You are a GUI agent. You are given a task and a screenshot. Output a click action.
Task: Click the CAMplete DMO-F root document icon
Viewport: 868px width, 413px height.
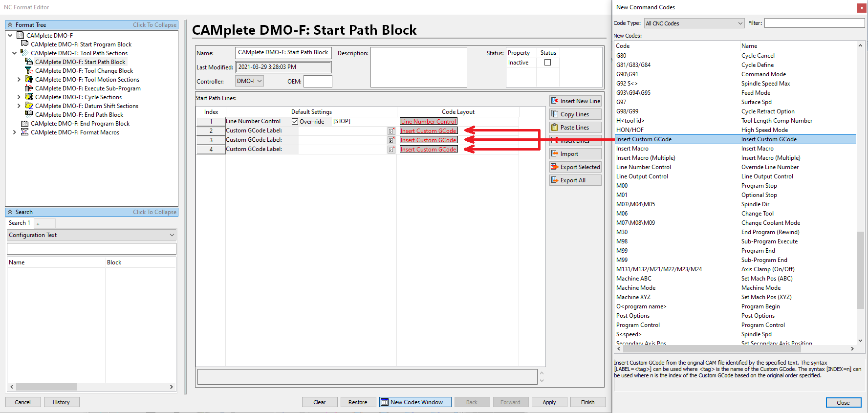coord(21,35)
